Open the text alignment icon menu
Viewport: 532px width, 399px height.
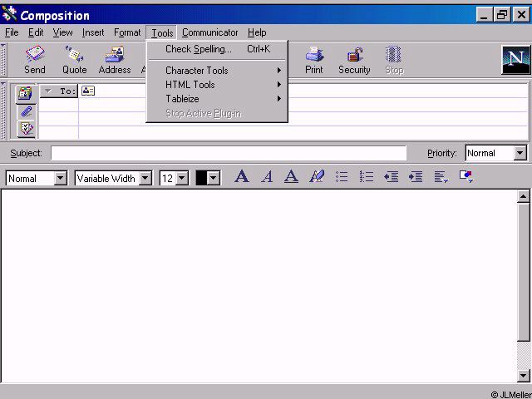click(x=441, y=177)
